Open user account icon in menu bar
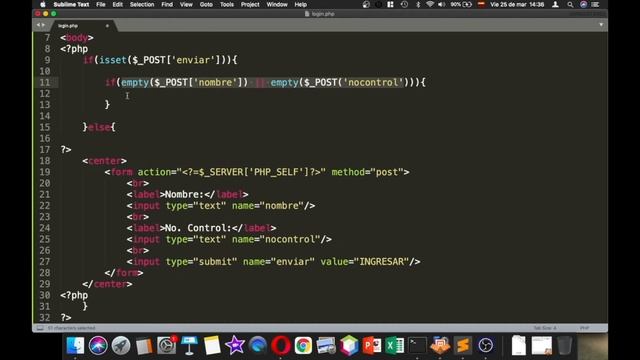640x360 pixels. click(x=555, y=4)
